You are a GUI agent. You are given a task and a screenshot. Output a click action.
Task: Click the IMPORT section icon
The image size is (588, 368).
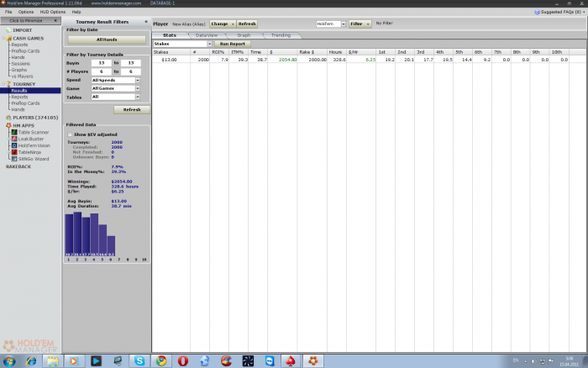tap(8, 30)
